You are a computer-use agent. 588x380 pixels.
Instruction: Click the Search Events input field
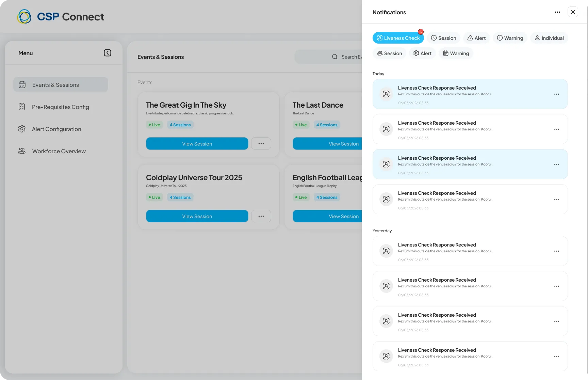(328, 57)
